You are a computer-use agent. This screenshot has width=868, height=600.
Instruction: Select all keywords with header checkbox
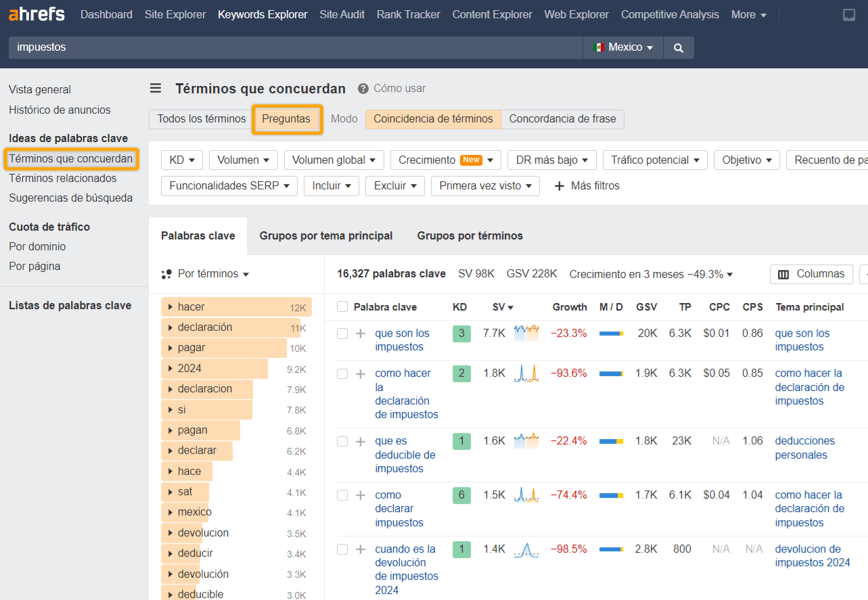pos(342,306)
